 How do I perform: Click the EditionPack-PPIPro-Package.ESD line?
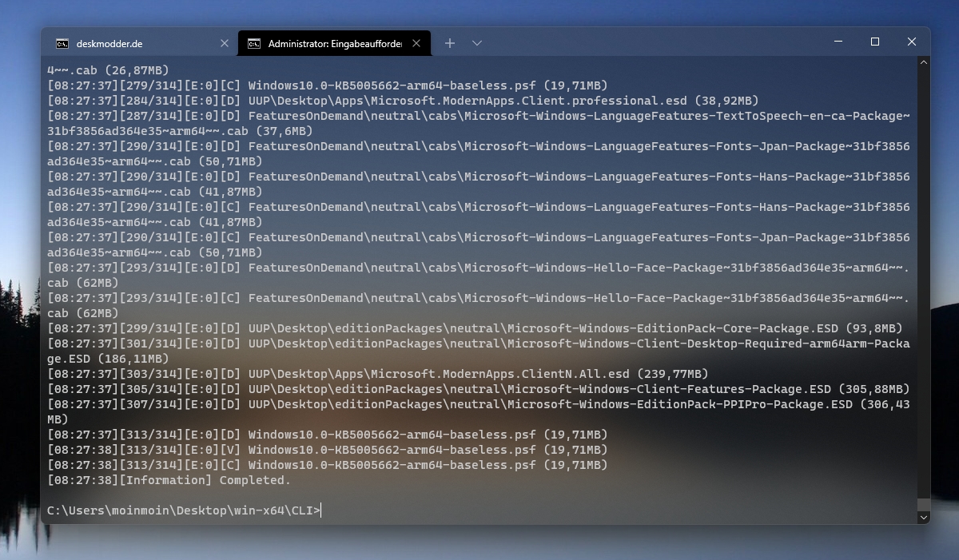479,411
